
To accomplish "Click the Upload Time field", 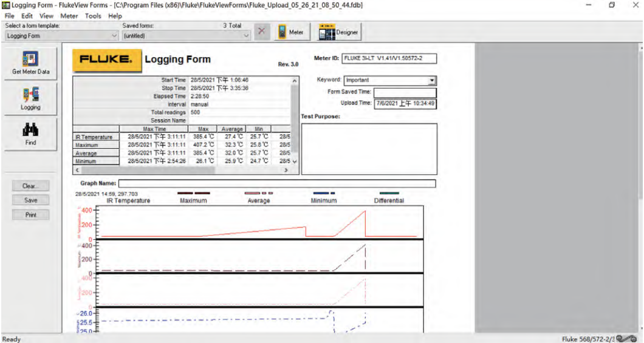I will (405, 103).
